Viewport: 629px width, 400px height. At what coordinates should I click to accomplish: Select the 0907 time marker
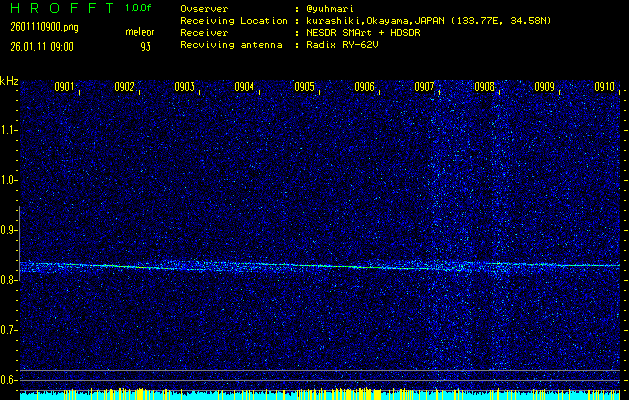[x=424, y=87]
